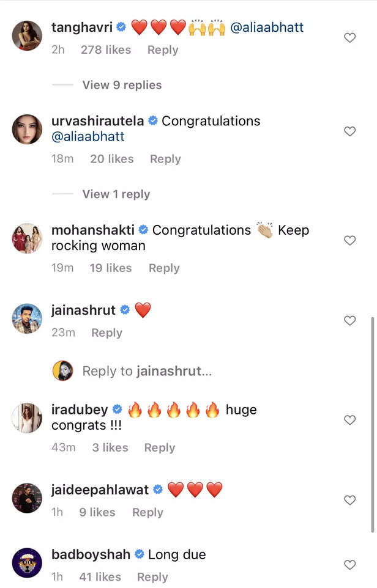The image size is (377, 588).
Task: Like iradubey's congrats comment
Action: 349,420
